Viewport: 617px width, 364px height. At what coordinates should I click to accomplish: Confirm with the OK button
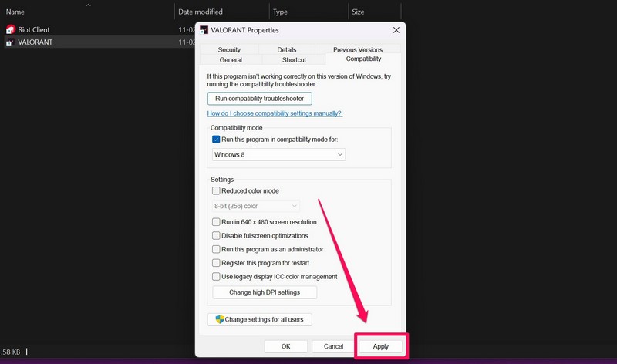tap(285, 346)
